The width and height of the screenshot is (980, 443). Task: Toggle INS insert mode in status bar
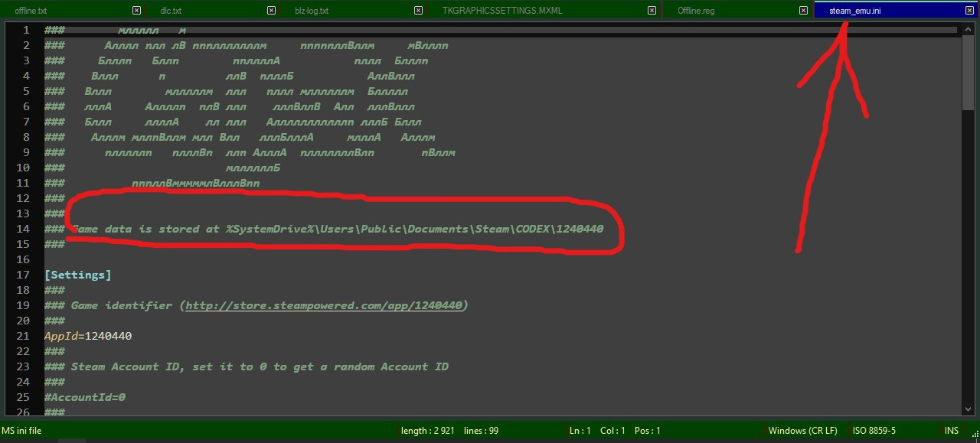(x=952, y=431)
